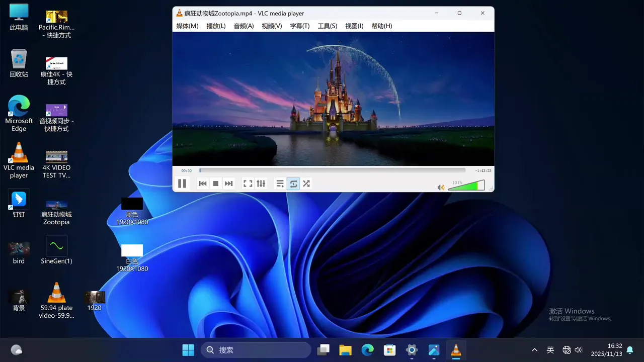Select 康佳4K shortcut on desktop
The image size is (644, 362).
click(56, 70)
